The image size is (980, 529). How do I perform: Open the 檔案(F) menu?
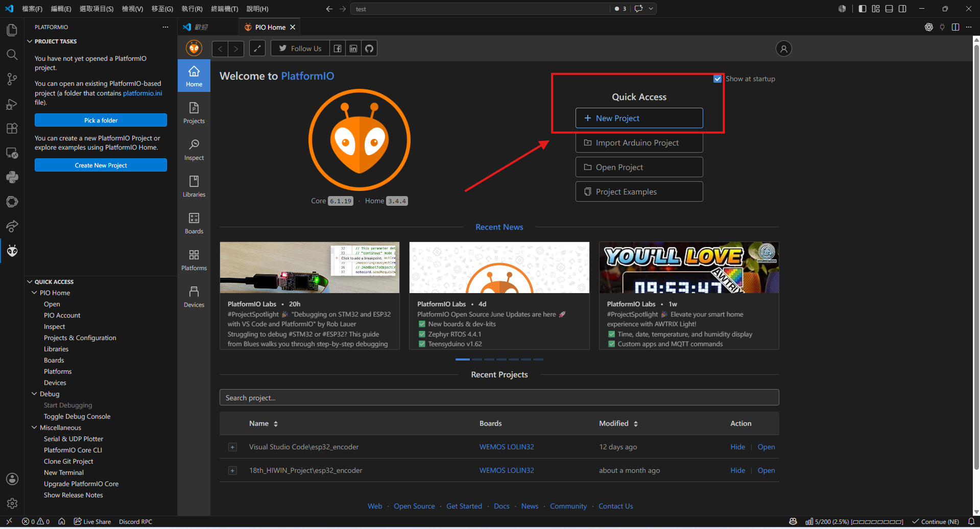pos(32,9)
